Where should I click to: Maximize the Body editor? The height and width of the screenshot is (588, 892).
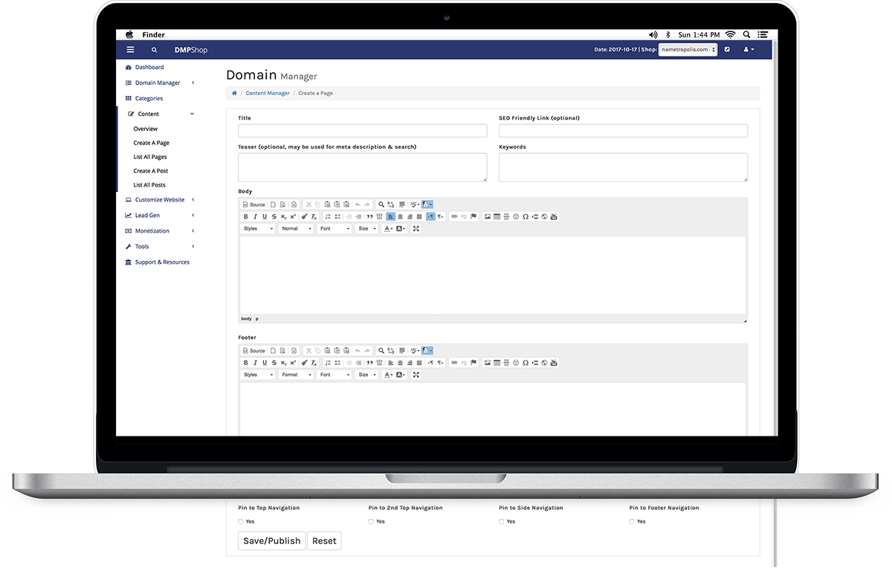[x=416, y=229]
